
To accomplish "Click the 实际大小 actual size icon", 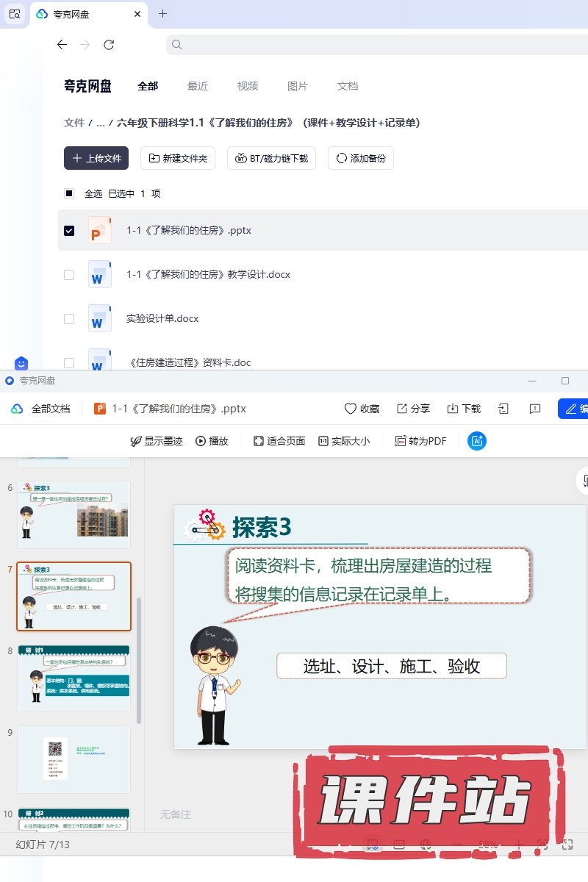I will 323,441.
